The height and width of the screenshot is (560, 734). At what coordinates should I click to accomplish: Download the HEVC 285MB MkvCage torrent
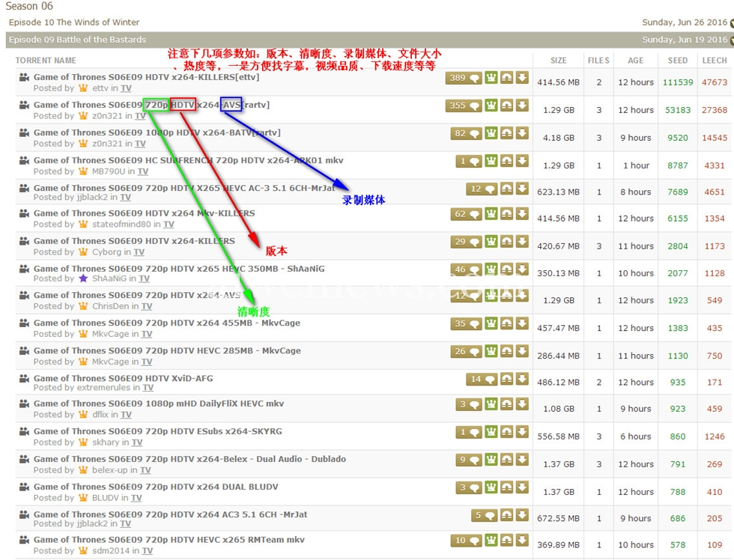tap(522, 351)
